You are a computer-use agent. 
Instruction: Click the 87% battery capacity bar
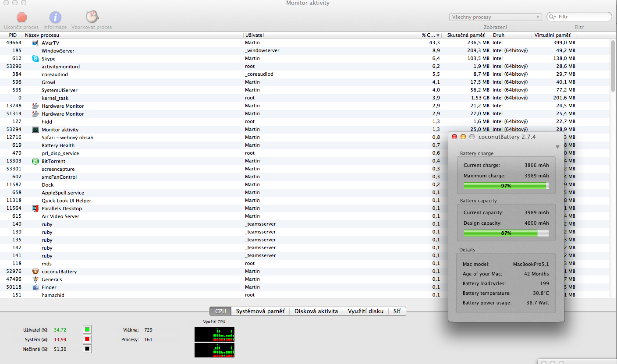coord(506,233)
